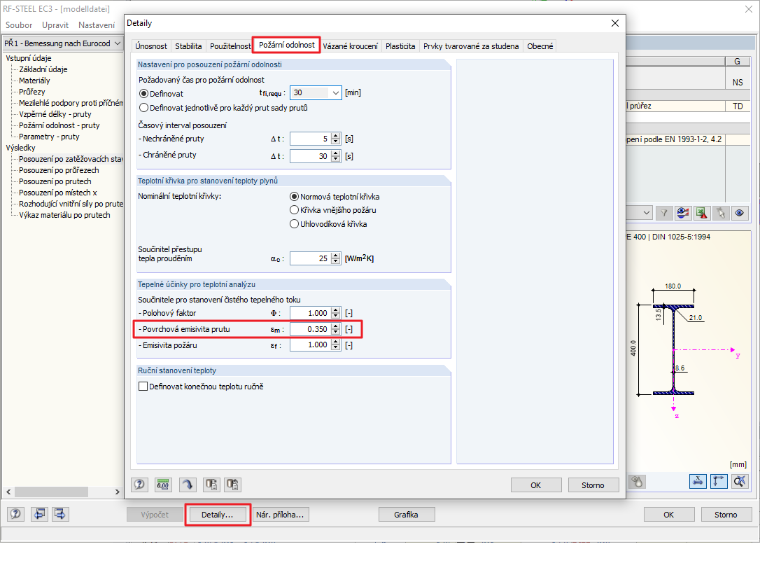Select Normová teplotní křivka radio
This screenshot has height=570, width=760.
pos(294,196)
